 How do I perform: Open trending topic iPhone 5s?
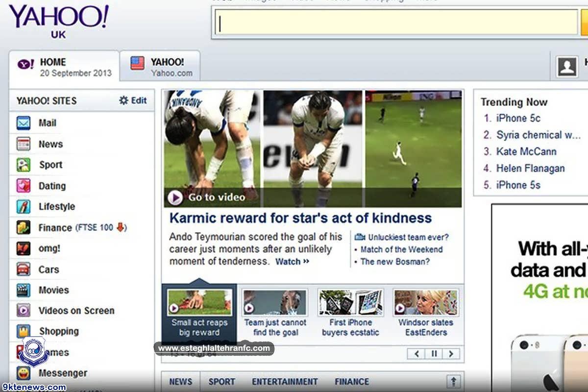point(518,185)
